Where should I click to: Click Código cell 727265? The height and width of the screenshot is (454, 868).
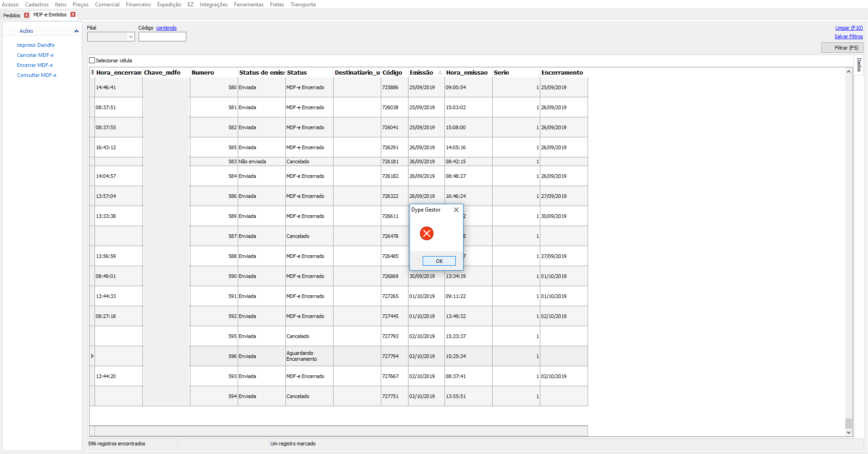(x=394, y=296)
